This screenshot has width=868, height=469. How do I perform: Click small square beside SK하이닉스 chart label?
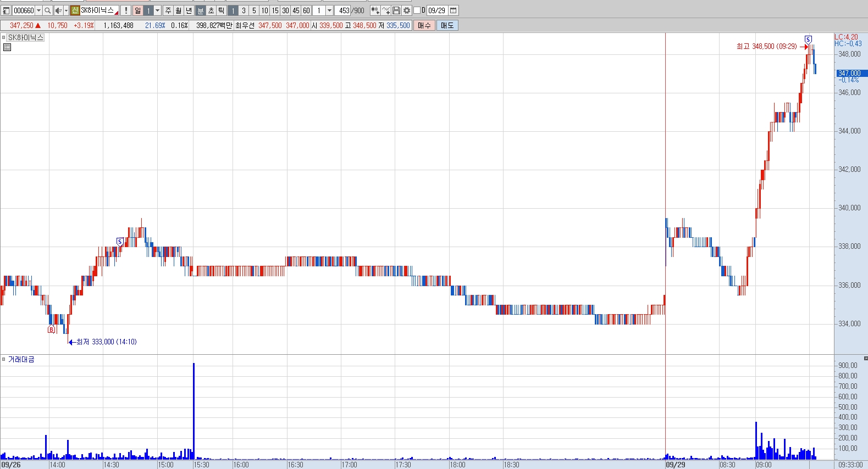pyautogui.click(x=3, y=37)
